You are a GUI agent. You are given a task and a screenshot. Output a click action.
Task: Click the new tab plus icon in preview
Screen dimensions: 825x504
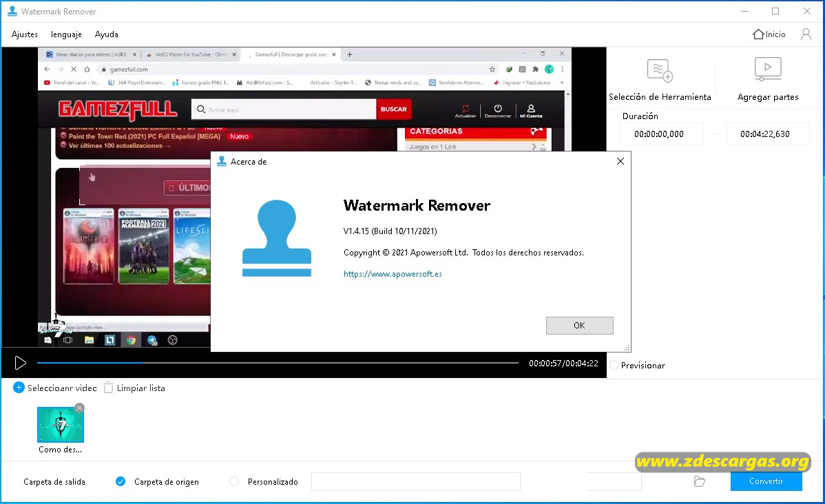coord(349,54)
